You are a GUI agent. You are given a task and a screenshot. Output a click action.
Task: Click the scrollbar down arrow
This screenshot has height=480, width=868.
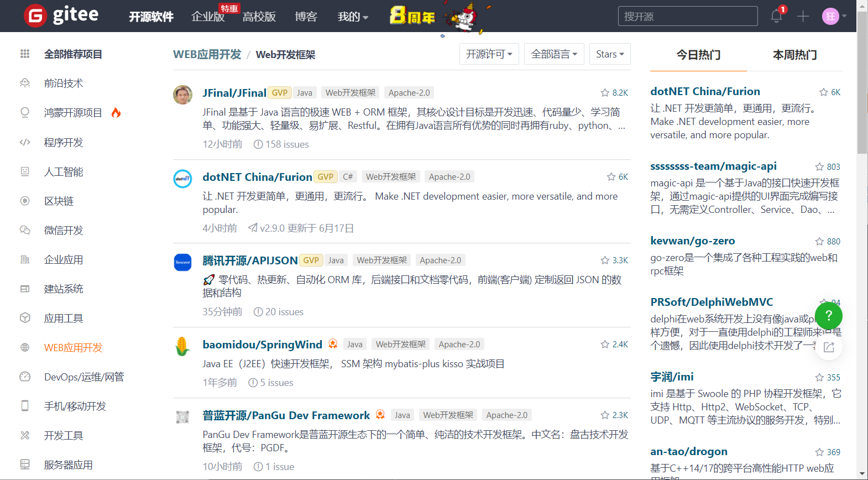862,474
